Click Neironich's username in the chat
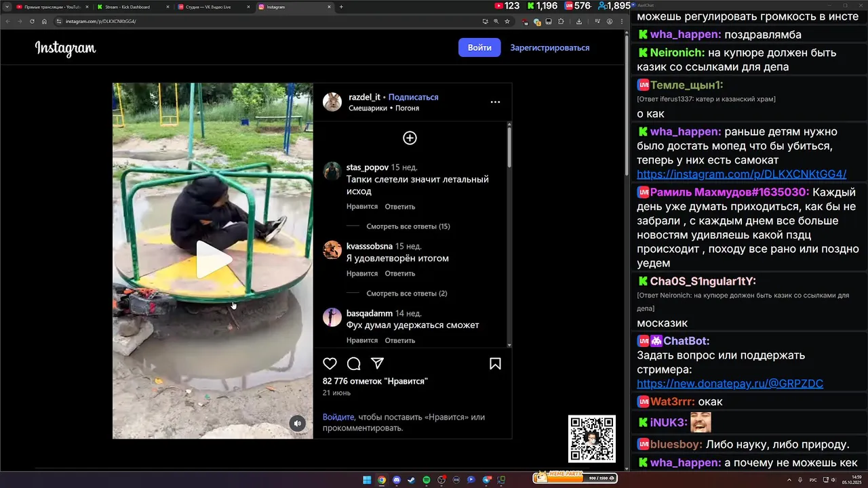 point(676,53)
